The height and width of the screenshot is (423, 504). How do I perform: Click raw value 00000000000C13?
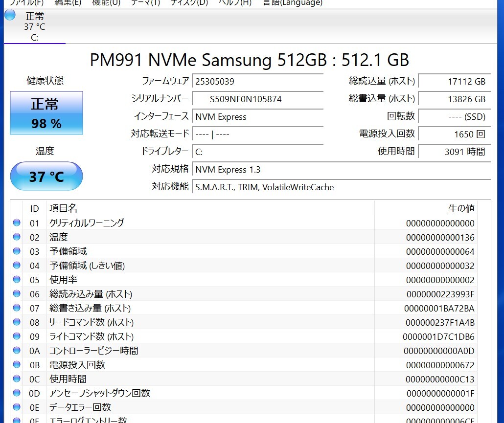pos(440,379)
